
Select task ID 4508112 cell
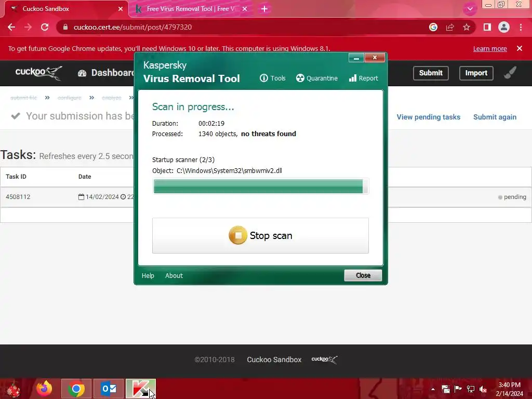pyautogui.click(x=18, y=197)
